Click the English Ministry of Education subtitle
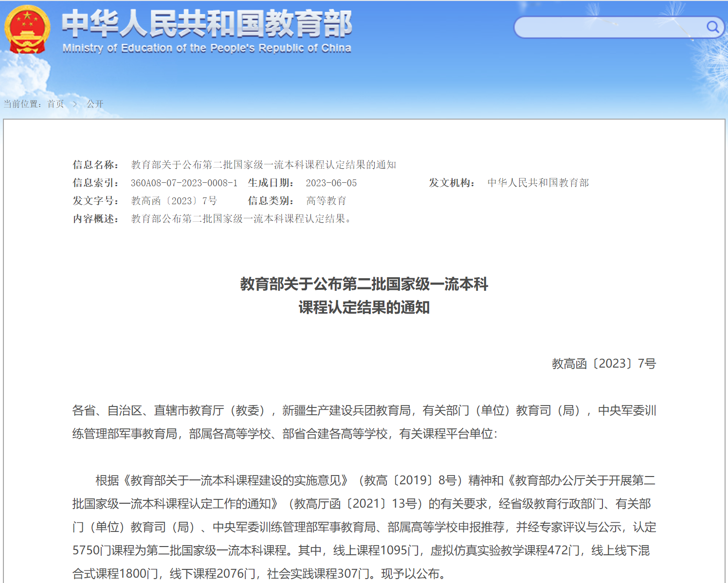The image size is (728, 583). pyautogui.click(x=206, y=48)
